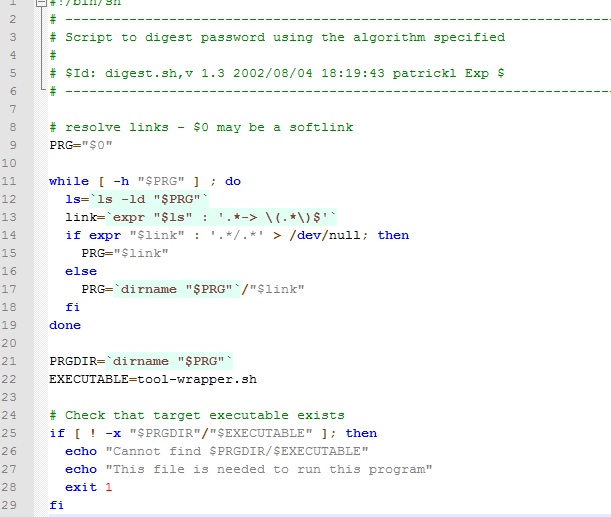Select line number 21 in the margin
Screen dimensions: 611x517
pos(9,361)
